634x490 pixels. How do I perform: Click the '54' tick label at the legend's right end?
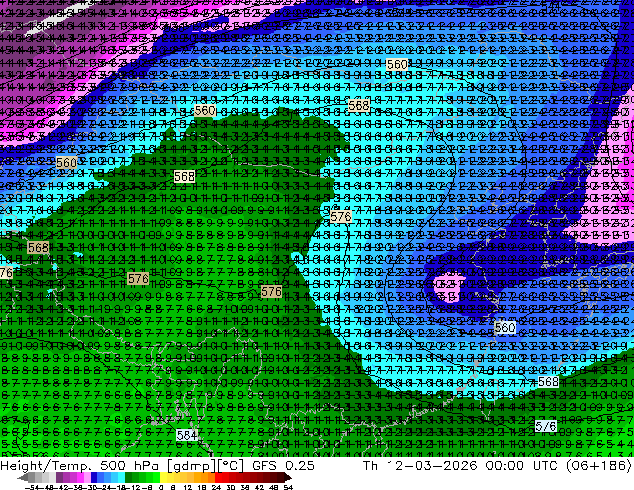click(x=288, y=487)
